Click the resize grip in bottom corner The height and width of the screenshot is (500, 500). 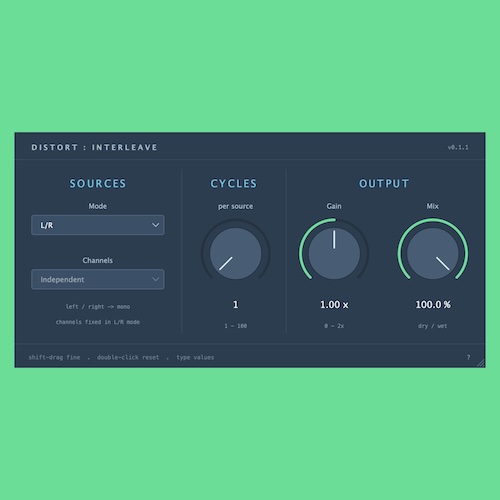pos(481,363)
